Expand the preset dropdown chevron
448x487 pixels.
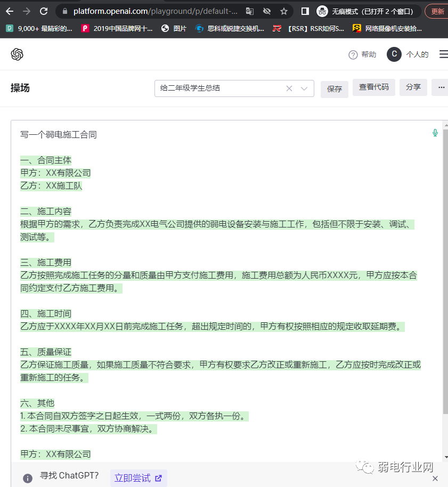[x=304, y=88]
